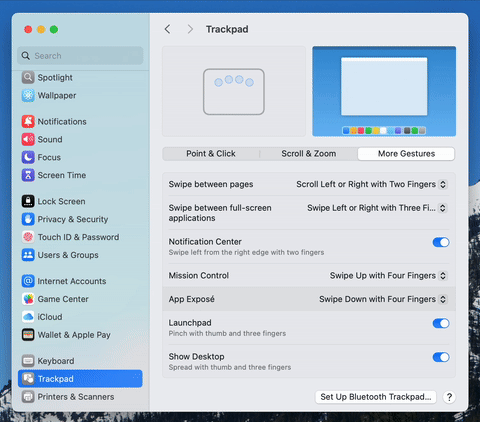Click the Focus moon icon
Screen dimensions: 480x422
coord(28,157)
